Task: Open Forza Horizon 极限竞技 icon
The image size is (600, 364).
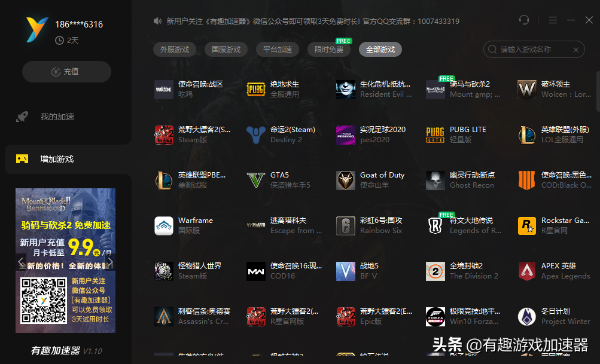Action: tap(435, 317)
